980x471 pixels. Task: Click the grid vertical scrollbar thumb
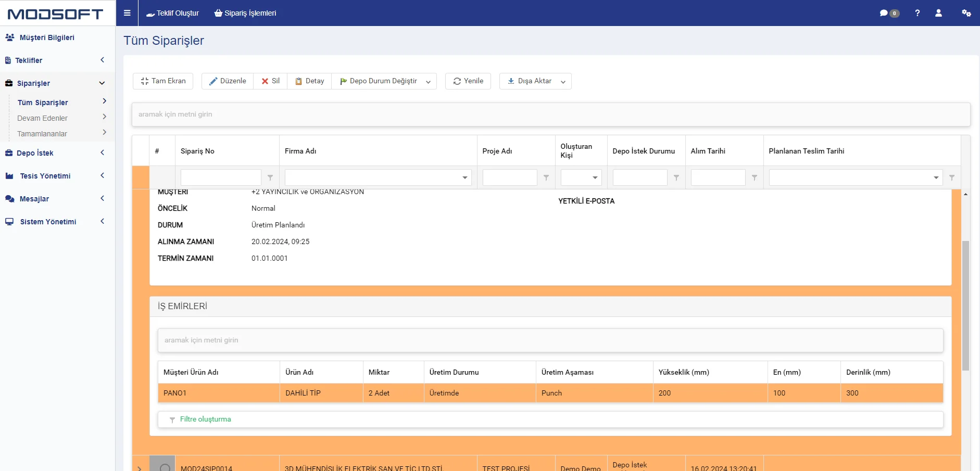coord(965,305)
